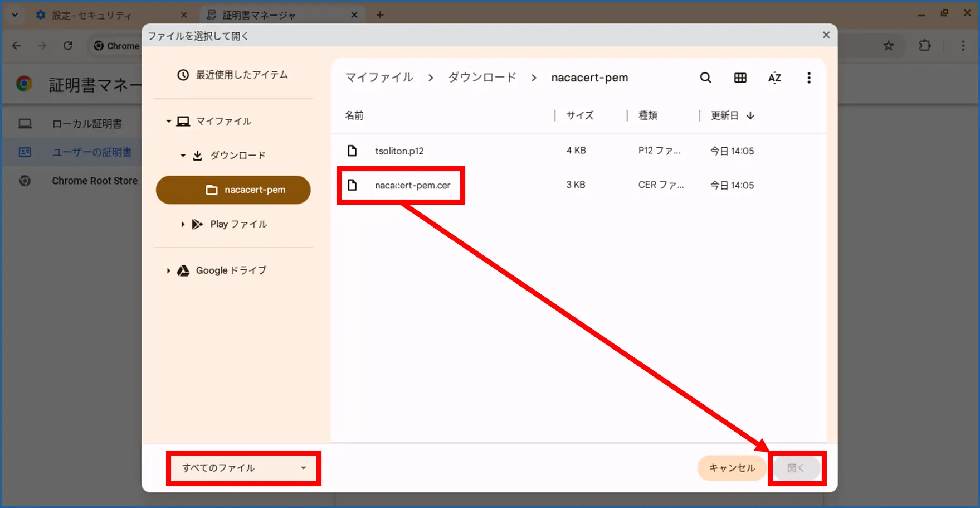
Task: Open the AZ sort options icon
Action: click(x=774, y=78)
